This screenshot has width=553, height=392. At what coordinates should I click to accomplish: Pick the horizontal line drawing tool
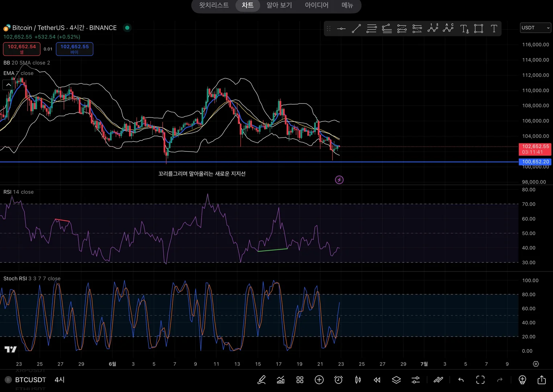341,29
